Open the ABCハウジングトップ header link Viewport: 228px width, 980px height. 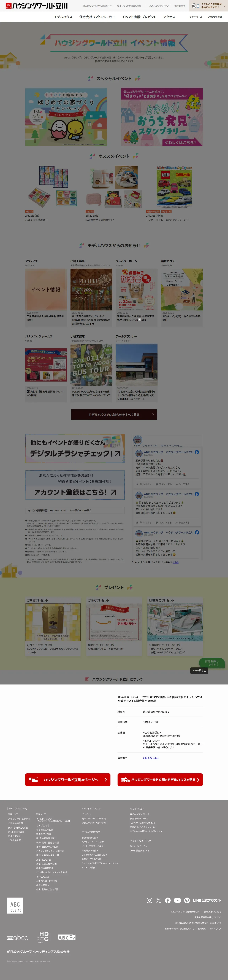click(x=159, y=6)
